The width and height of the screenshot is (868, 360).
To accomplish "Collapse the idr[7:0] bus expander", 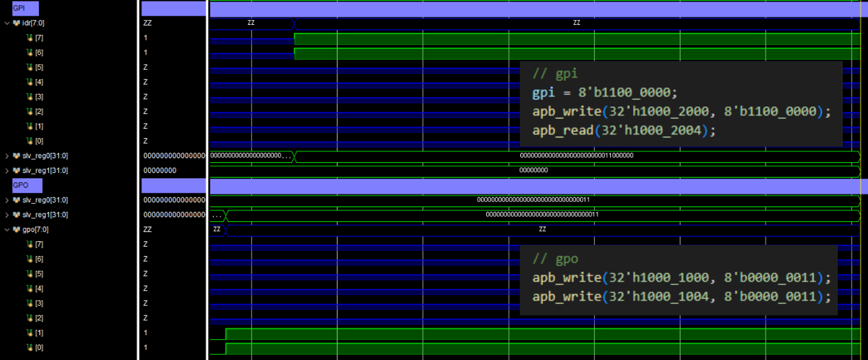I will coord(7,23).
